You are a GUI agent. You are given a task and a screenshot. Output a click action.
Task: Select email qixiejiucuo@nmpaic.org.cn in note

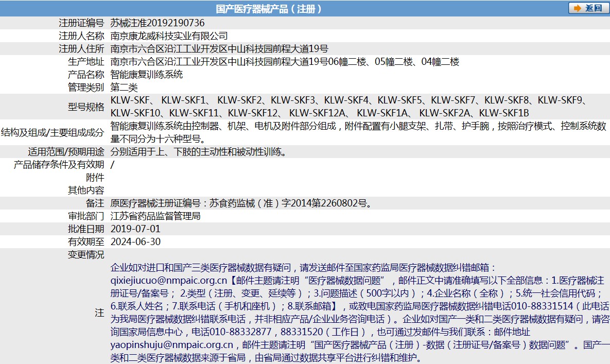point(168,280)
